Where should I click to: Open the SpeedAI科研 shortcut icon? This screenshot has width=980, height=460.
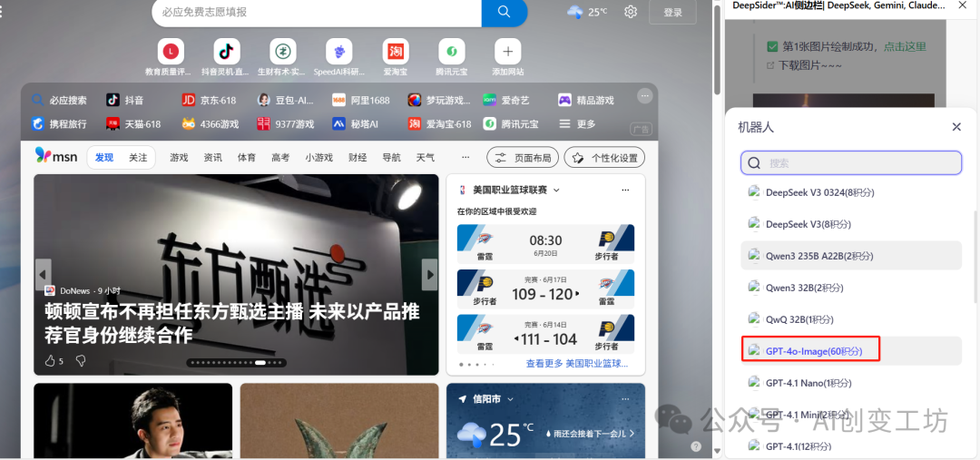[x=338, y=51]
